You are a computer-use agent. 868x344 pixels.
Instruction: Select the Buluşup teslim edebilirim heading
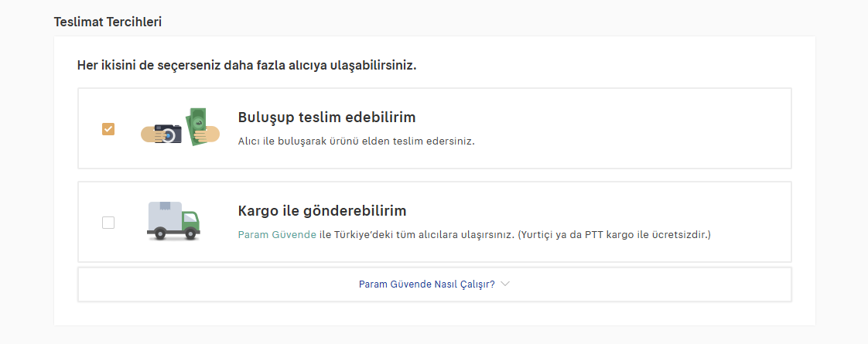(326, 118)
